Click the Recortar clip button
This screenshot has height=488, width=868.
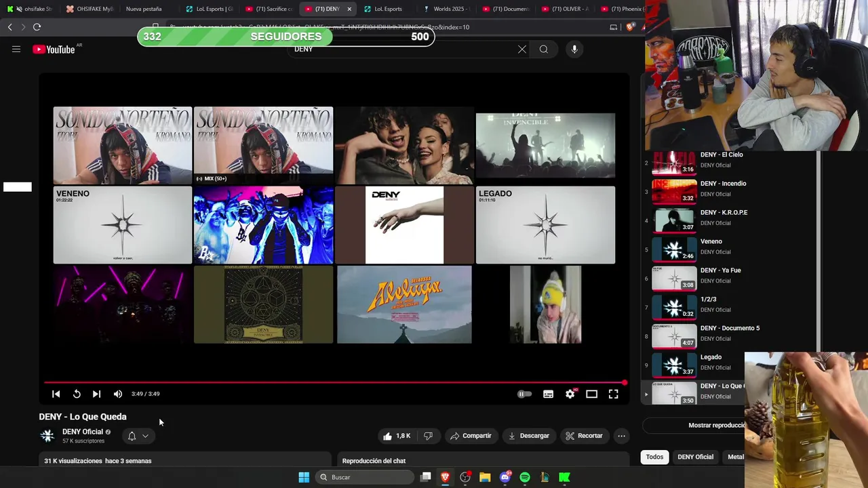coord(585,436)
